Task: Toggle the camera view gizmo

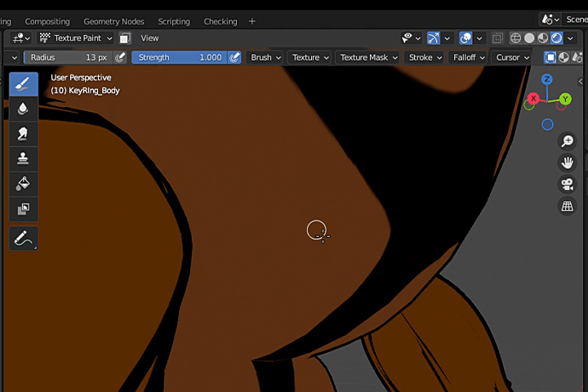Action: point(567,185)
